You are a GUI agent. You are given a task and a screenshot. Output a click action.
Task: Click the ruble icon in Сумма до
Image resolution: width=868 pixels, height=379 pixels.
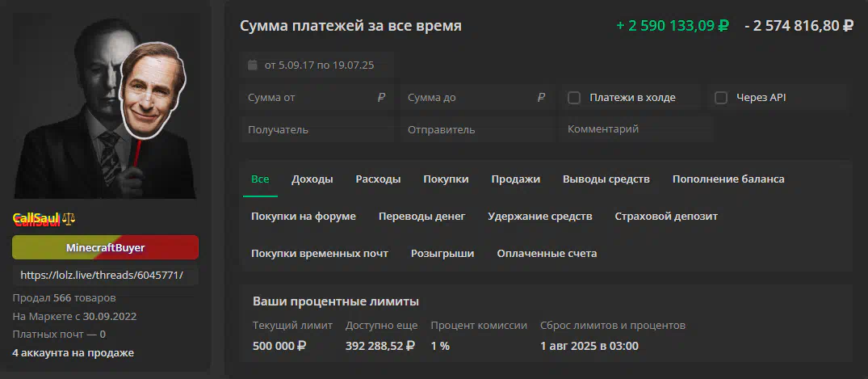541,98
